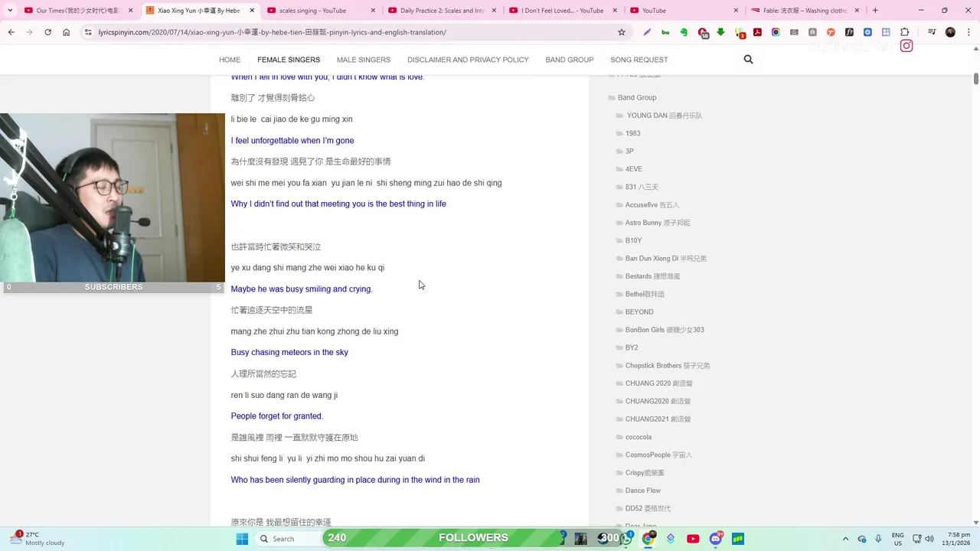The width and height of the screenshot is (980, 551).
Task: Open Dance Flow band link
Action: pos(643,491)
